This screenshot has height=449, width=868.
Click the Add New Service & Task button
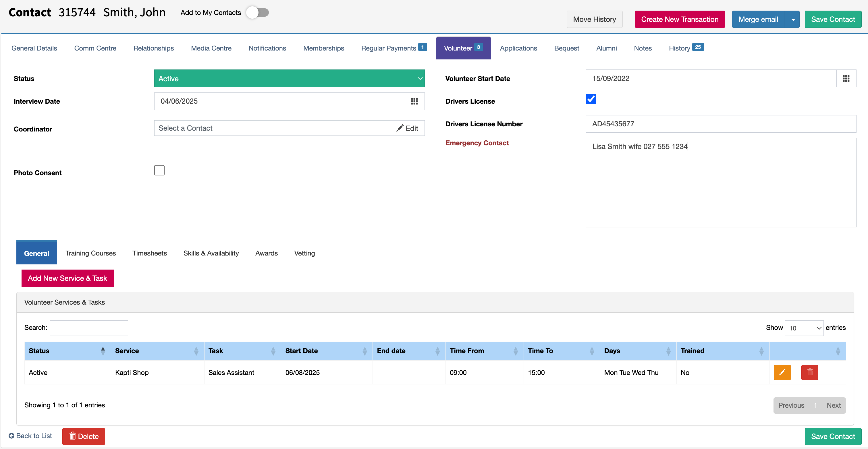click(67, 278)
